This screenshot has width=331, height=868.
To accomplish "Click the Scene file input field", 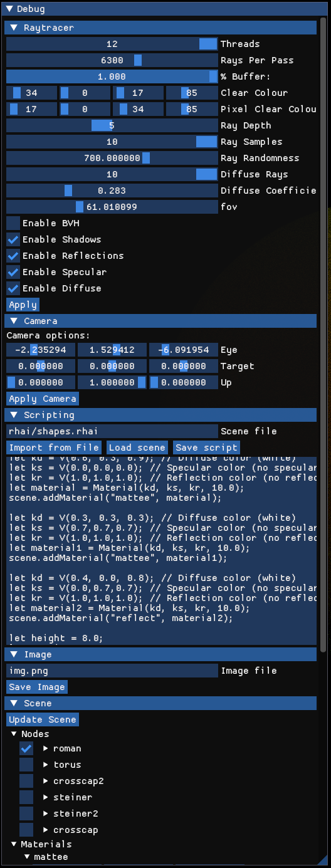I will pos(112,431).
